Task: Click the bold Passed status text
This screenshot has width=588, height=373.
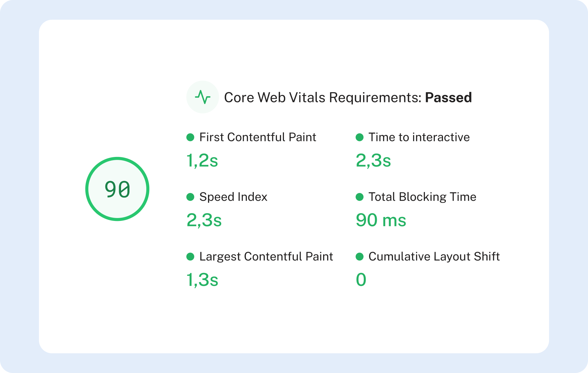Action: coord(448,97)
